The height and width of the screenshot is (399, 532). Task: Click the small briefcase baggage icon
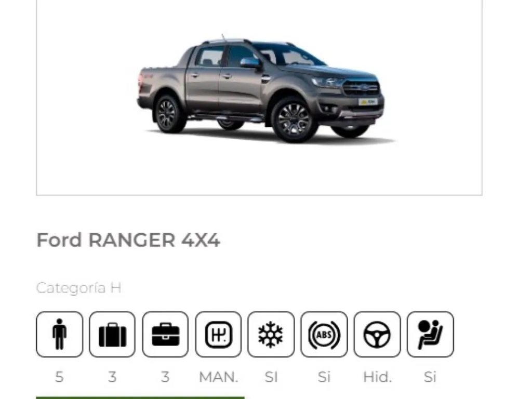pyautogui.click(x=165, y=334)
